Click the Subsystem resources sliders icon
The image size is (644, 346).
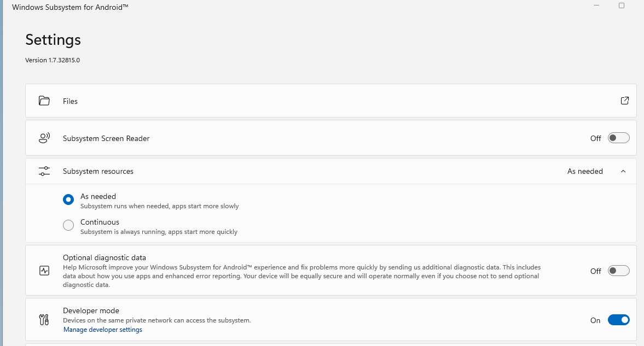click(44, 171)
